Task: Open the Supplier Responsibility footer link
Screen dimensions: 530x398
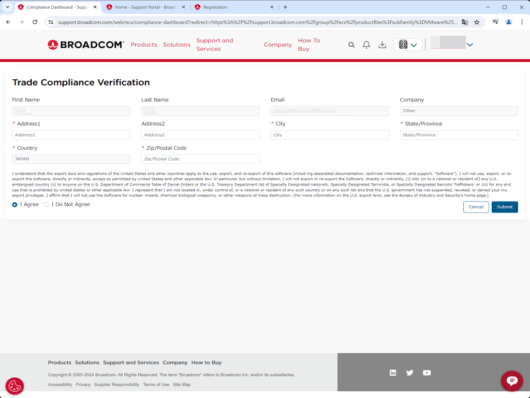Action: 117,384
